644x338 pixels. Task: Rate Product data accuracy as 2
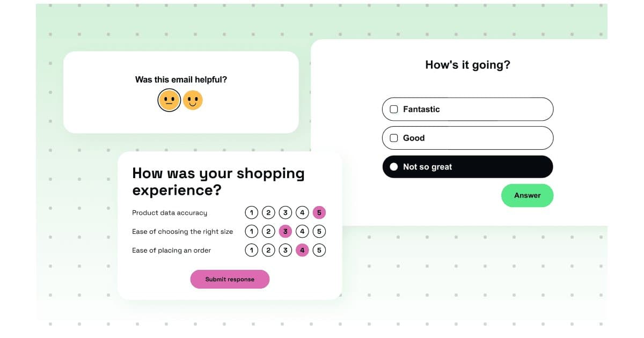(268, 213)
